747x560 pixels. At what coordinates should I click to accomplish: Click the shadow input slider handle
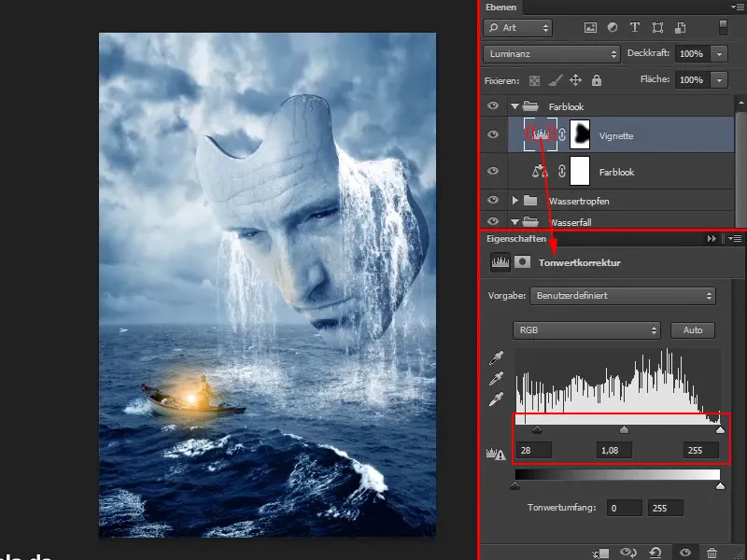coord(537,430)
